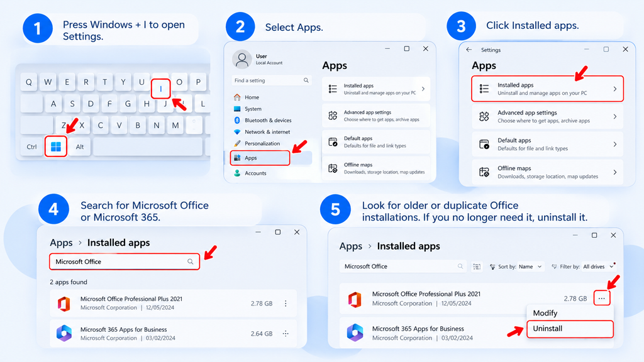Open more options for Office Professional Plus in step 4
644x362 pixels.
[x=286, y=304]
